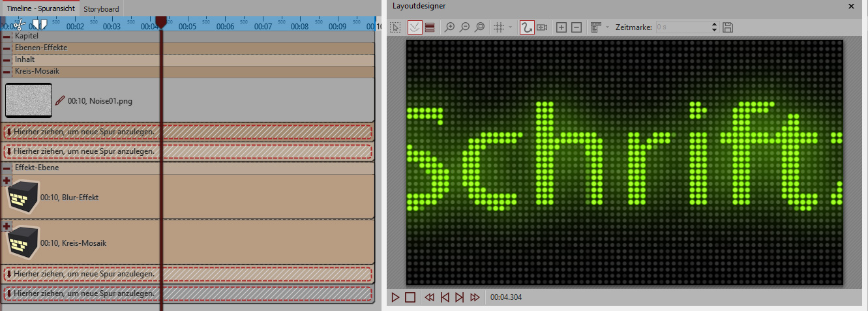The width and height of the screenshot is (868, 311).
Task: Collapse the Kapitel track
Action: tap(7, 37)
